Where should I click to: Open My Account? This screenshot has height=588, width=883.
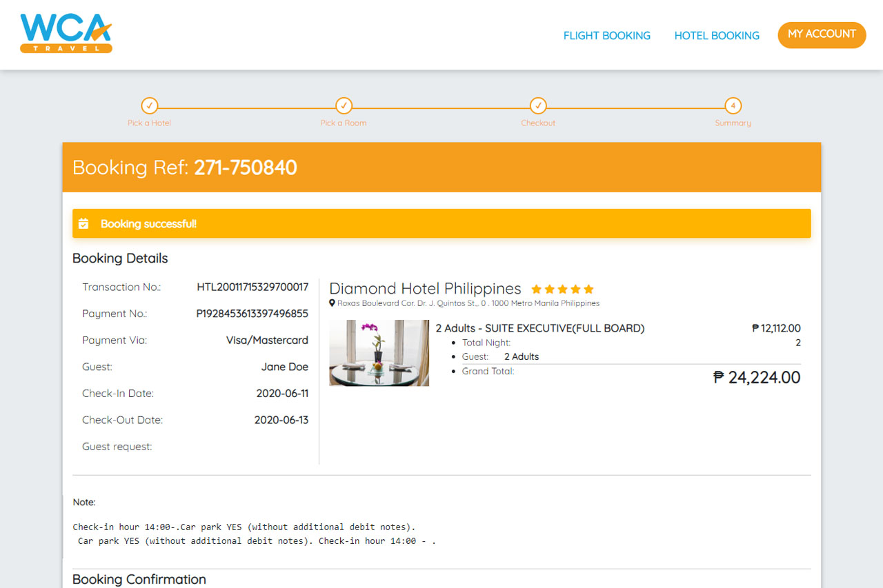click(x=822, y=34)
